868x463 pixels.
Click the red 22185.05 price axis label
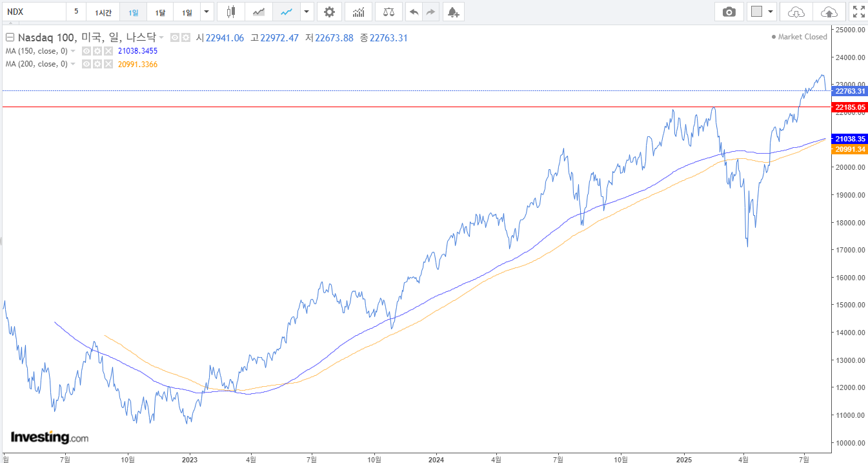849,107
